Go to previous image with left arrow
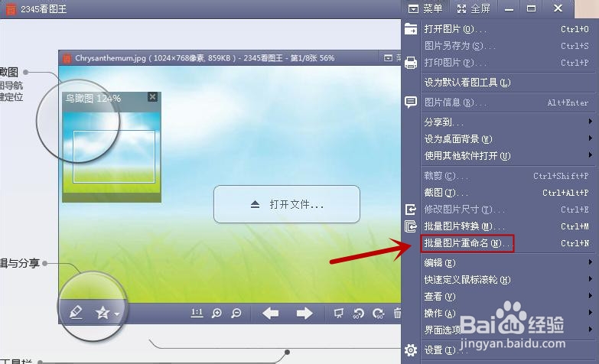Image resolution: width=599 pixels, height=364 pixels. [271, 314]
